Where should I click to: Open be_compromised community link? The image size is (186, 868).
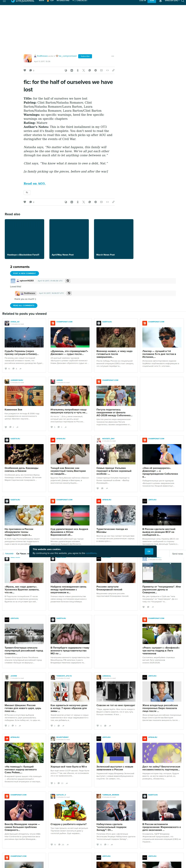coord(68,56)
